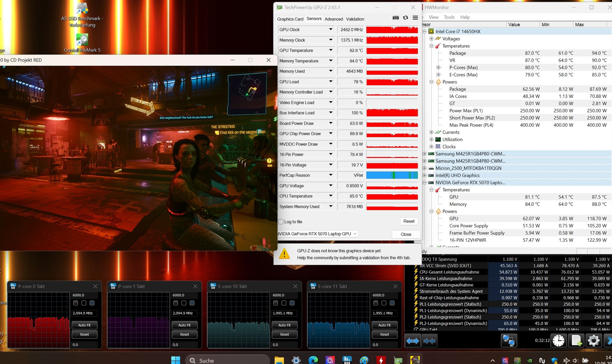Click HWiNFO expand arrows icon
The width and height of the screenshot is (612, 364).
click(412, 341)
